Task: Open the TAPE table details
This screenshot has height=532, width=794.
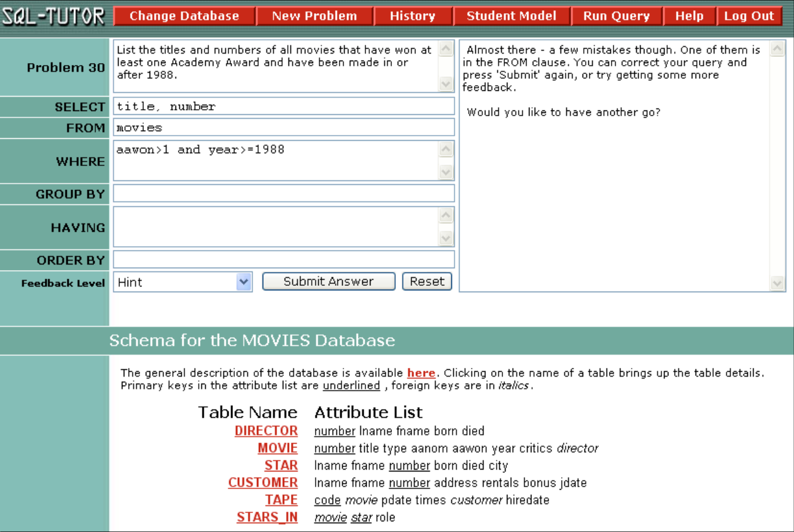Action: 281,500
